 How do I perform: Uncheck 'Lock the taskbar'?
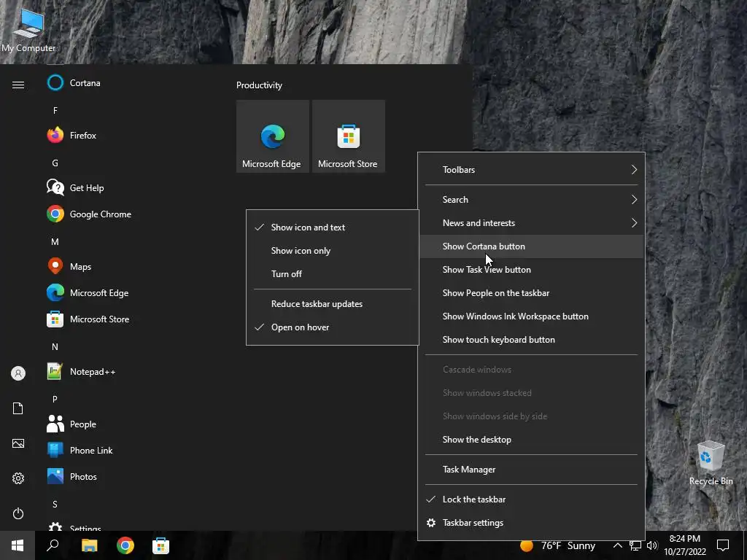531,499
